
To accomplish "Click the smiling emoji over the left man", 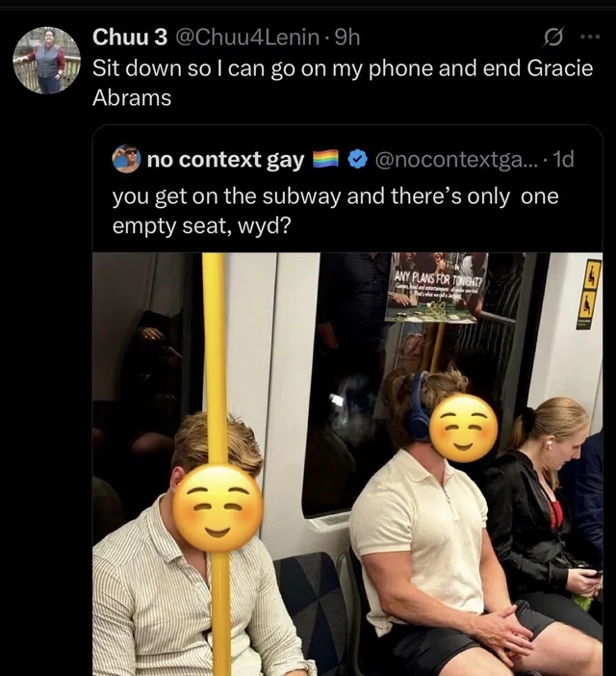I will [x=218, y=508].
